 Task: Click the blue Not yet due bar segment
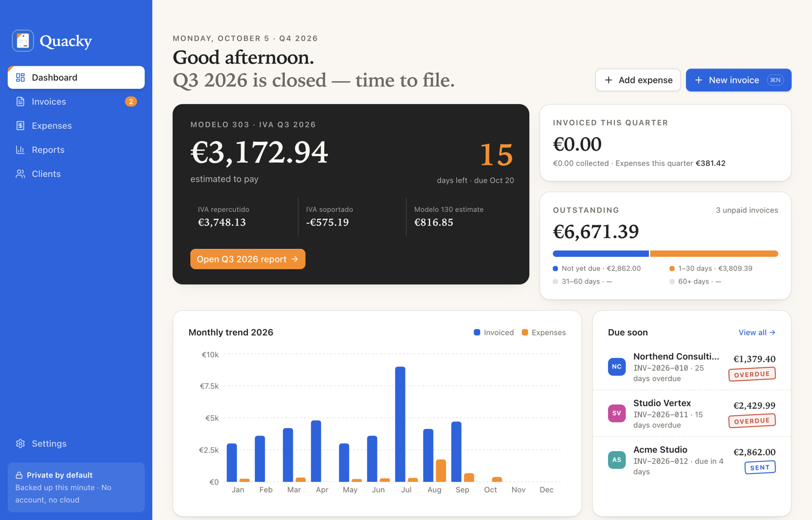click(601, 254)
